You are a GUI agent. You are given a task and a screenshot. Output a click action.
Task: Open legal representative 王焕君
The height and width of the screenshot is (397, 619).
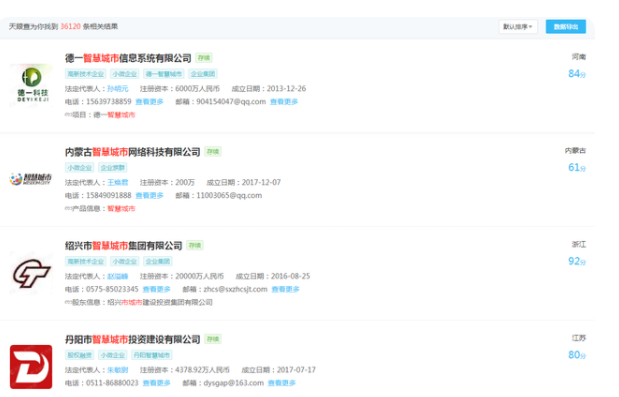pos(118,182)
